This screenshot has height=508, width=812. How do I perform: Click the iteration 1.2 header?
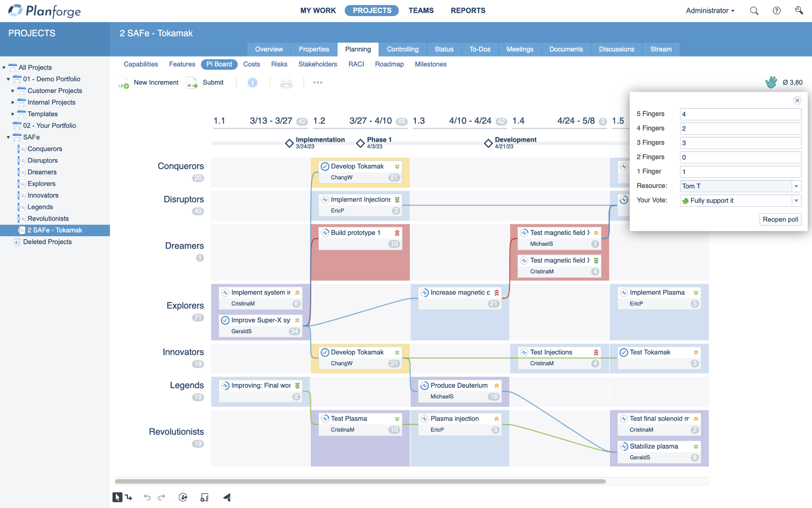click(x=359, y=121)
